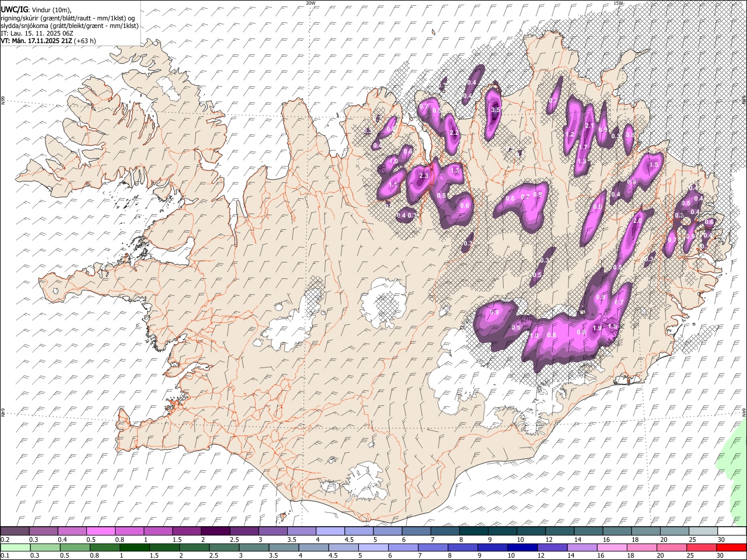This screenshot has height=560, width=747.
Task: Click the dark blue 10 swatch in lower row
Action: tap(522, 548)
